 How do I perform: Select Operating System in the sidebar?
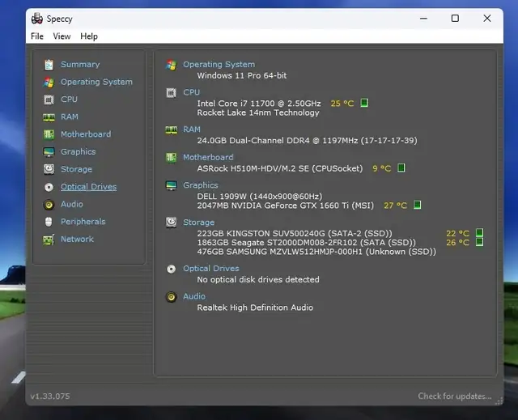[x=96, y=82]
